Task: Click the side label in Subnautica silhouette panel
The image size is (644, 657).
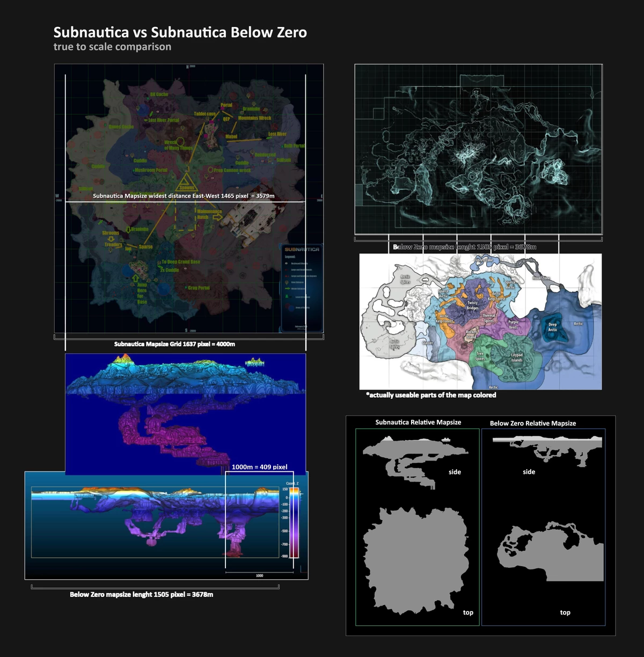Action: pyautogui.click(x=455, y=472)
